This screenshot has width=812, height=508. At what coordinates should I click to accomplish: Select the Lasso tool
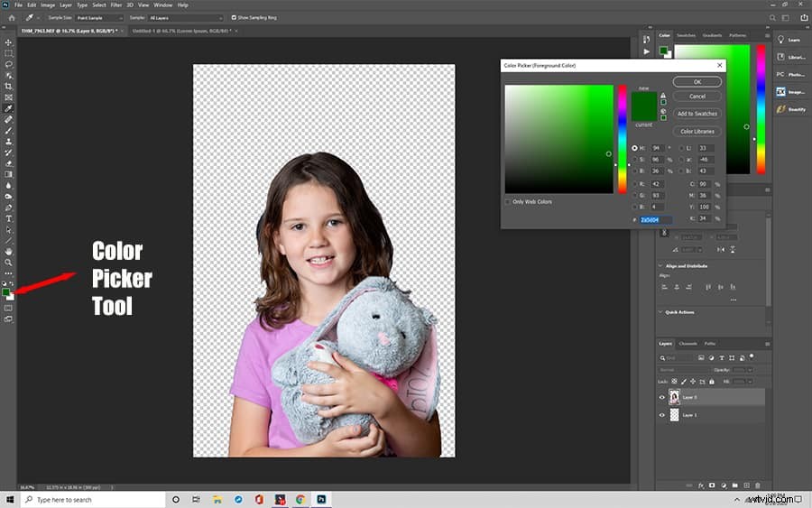click(x=8, y=64)
